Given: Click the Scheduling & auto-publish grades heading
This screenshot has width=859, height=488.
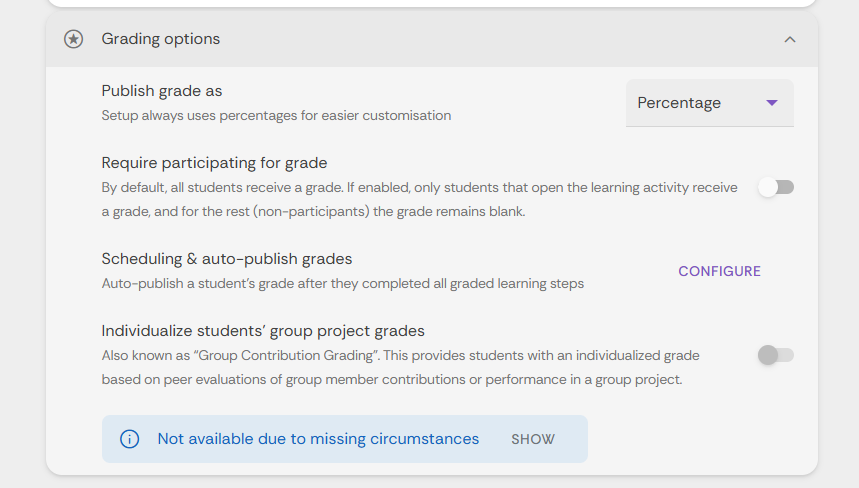Looking at the screenshot, I should [227, 259].
